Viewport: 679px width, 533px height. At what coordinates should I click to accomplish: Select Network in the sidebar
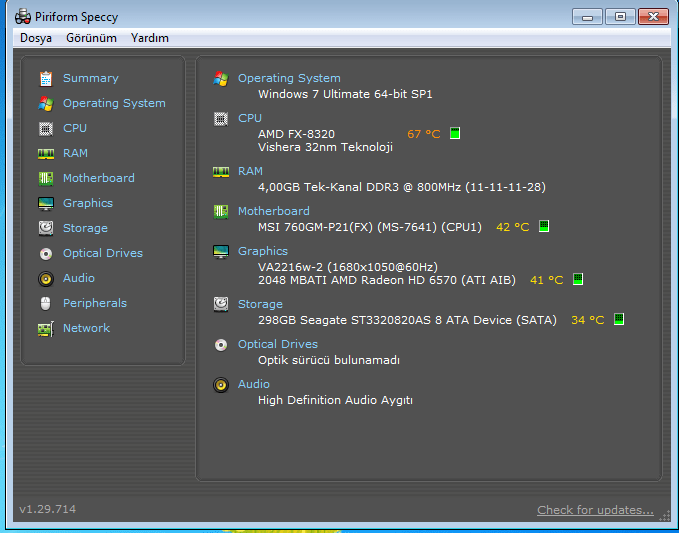[x=87, y=328]
